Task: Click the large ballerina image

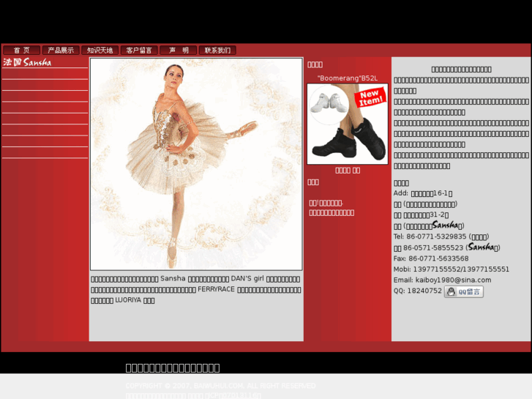Action: [x=196, y=164]
